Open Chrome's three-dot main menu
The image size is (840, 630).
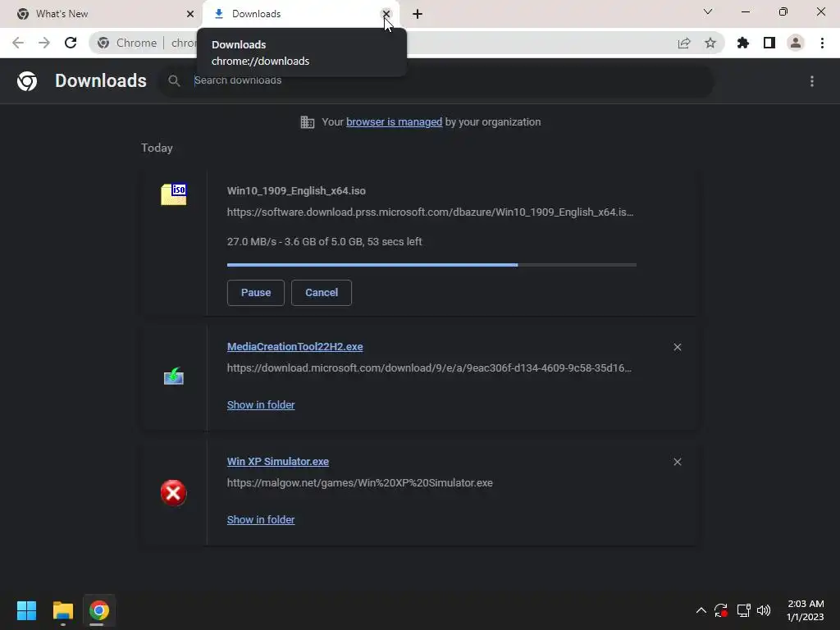tap(822, 43)
